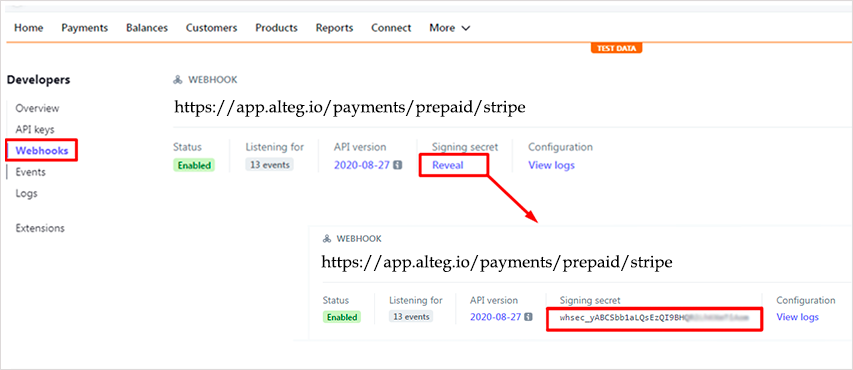This screenshot has width=853, height=370.
Task: Click the TEST DATA orange badge
Action: [x=616, y=48]
